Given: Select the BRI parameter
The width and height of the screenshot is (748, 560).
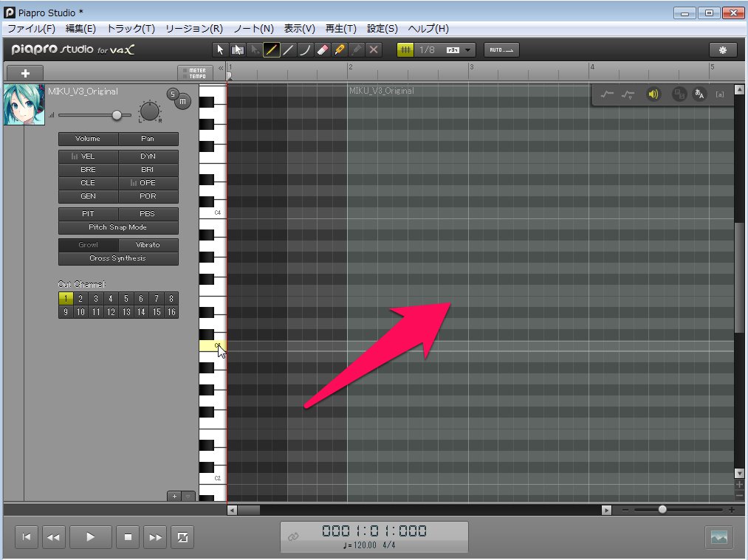Looking at the screenshot, I should point(148,170).
